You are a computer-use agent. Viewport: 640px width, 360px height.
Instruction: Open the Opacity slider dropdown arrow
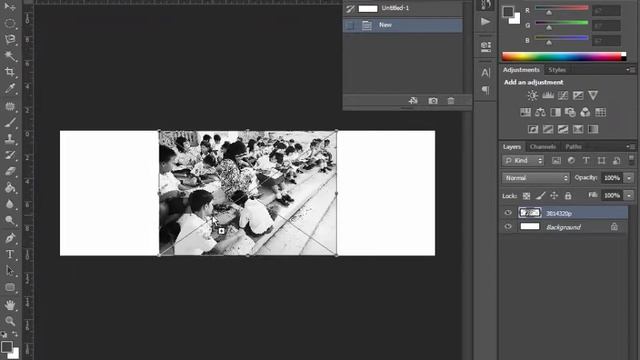pos(629,178)
